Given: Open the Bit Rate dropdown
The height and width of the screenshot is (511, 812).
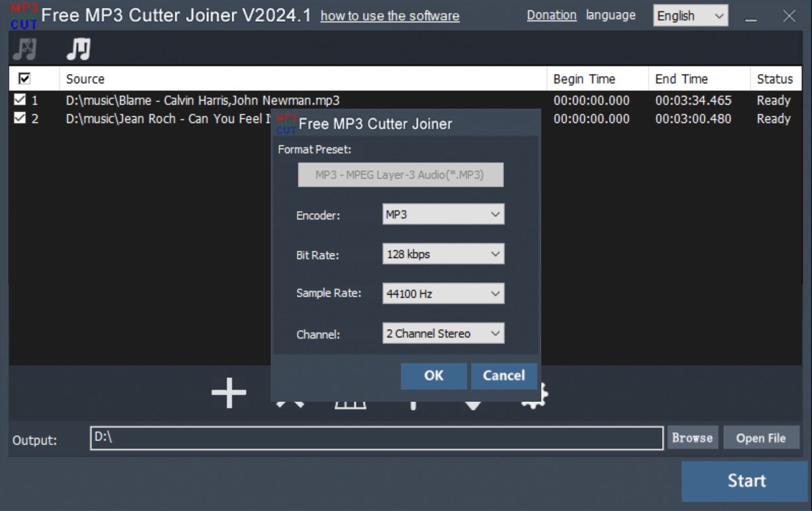Looking at the screenshot, I should [x=443, y=254].
